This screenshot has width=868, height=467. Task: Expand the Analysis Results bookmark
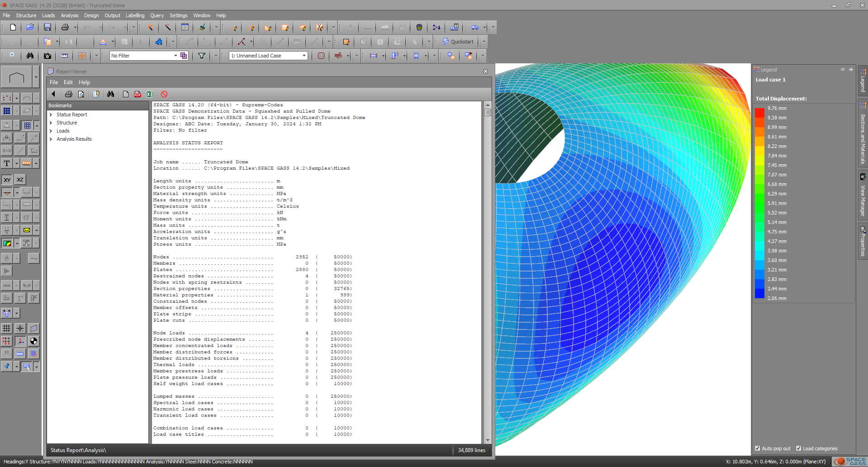pos(51,139)
